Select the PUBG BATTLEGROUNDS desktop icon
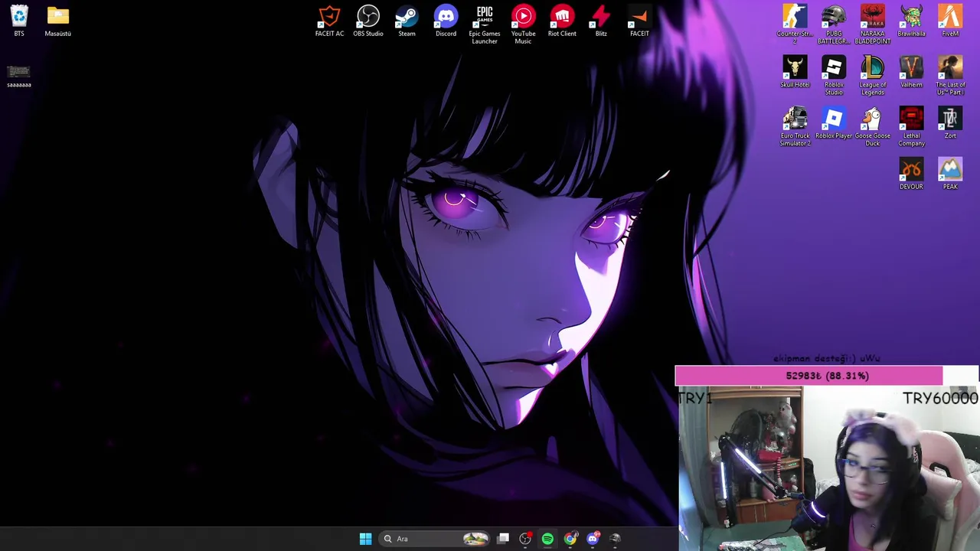Viewport: 980px width, 551px height. (834, 24)
